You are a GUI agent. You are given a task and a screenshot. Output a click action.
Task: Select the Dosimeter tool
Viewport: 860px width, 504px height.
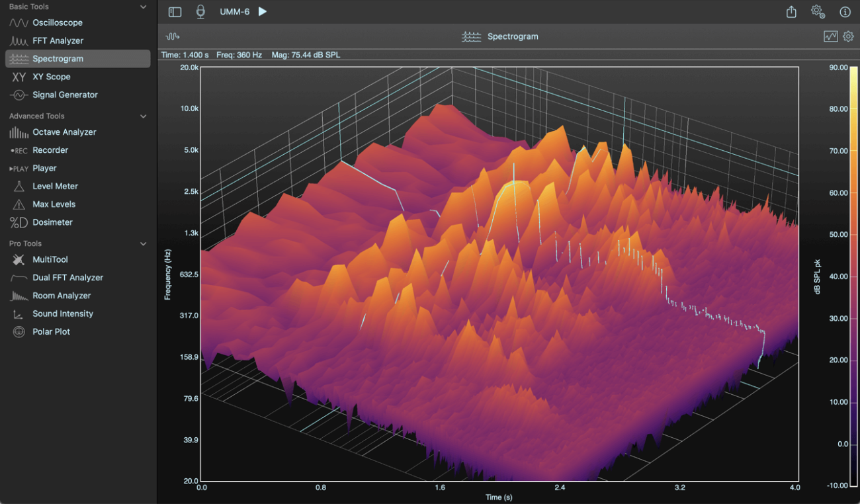tap(52, 222)
